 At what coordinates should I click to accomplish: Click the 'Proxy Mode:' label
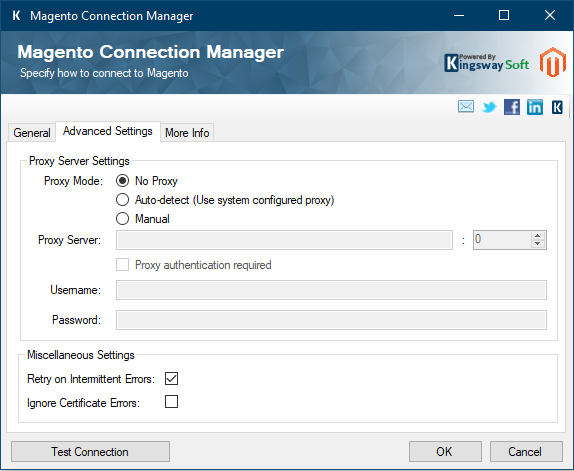(x=74, y=181)
